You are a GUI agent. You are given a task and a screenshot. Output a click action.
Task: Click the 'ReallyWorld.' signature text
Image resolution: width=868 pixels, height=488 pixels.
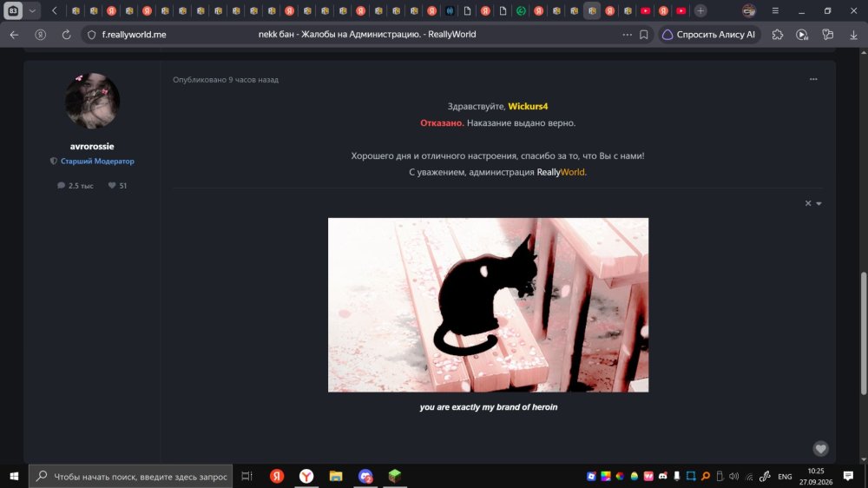(x=562, y=172)
